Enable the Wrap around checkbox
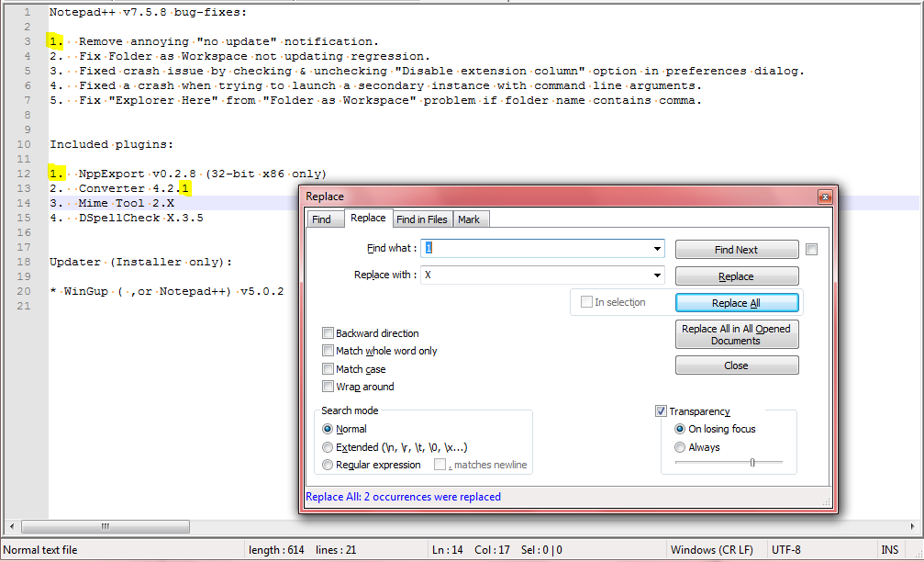Viewport: 924px width, 562px height. click(x=328, y=387)
